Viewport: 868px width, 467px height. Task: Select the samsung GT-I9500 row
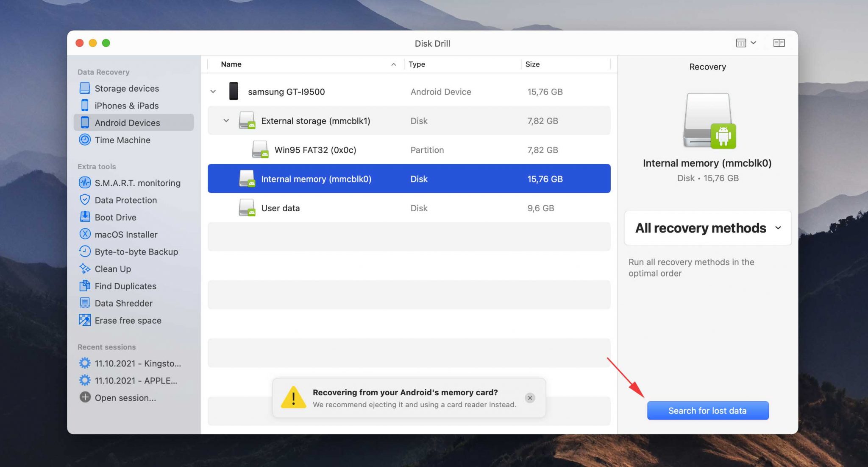pyautogui.click(x=409, y=91)
